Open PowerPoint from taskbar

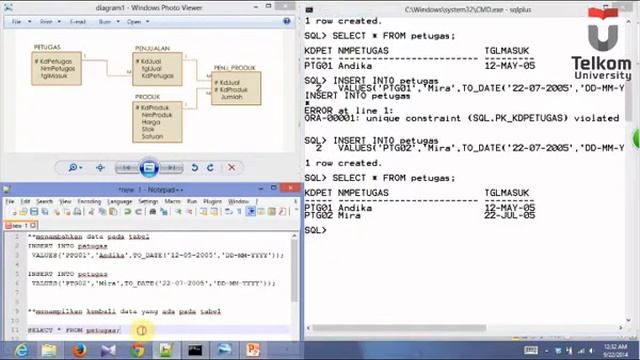tap(253, 350)
